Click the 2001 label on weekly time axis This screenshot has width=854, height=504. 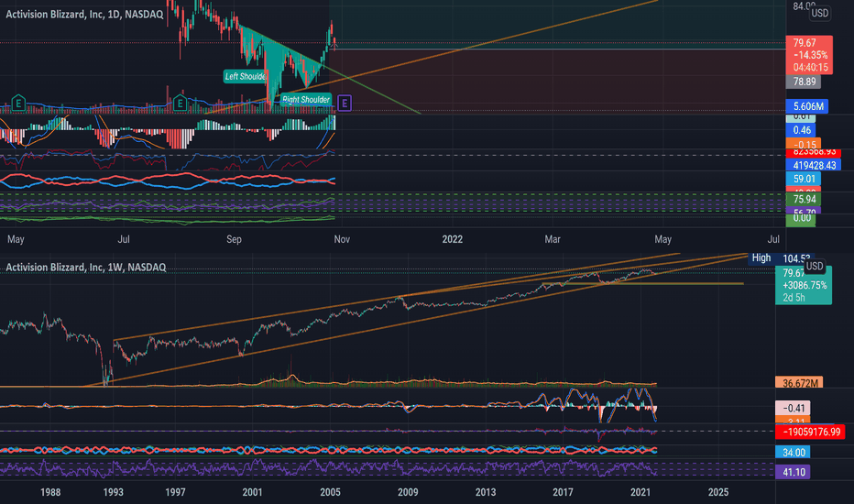(252, 492)
